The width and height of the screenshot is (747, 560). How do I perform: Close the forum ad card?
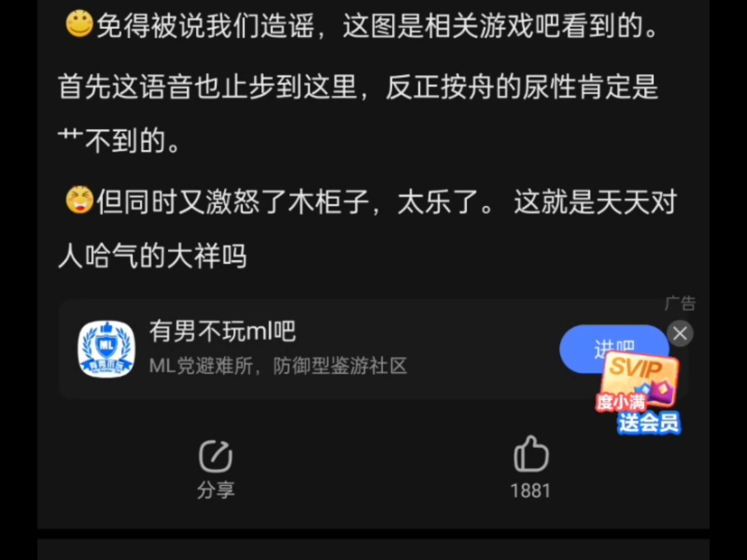pos(680,334)
